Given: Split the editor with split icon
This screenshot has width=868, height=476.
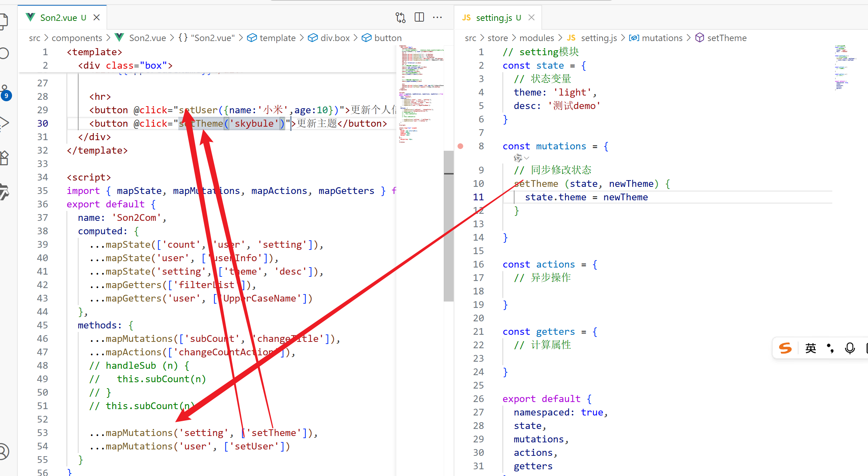Looking at the screenshot, I should tap(419, 17).
